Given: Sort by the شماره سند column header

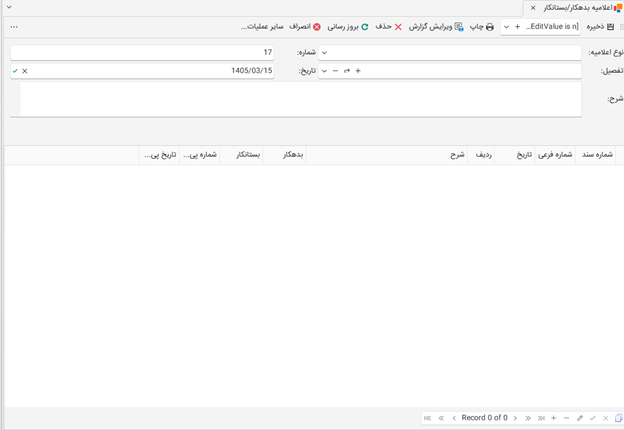Looking at the screenshot, I should (x=595, y=155).
